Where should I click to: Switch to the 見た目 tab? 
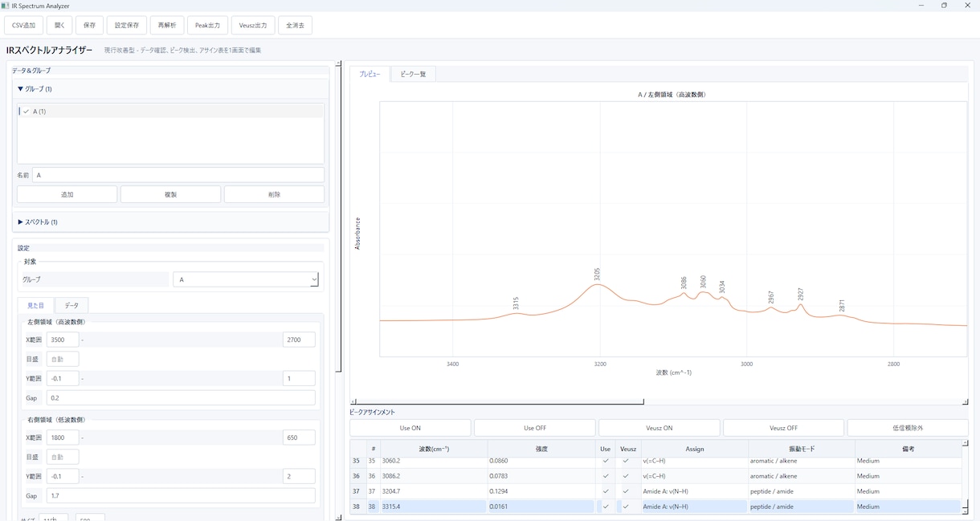(36, 306)
